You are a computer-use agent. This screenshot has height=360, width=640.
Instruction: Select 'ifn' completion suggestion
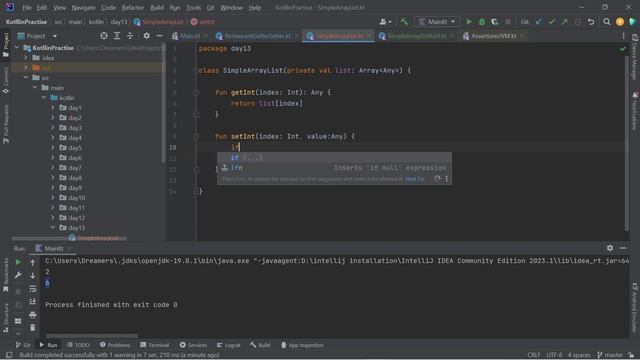(334, 168)
